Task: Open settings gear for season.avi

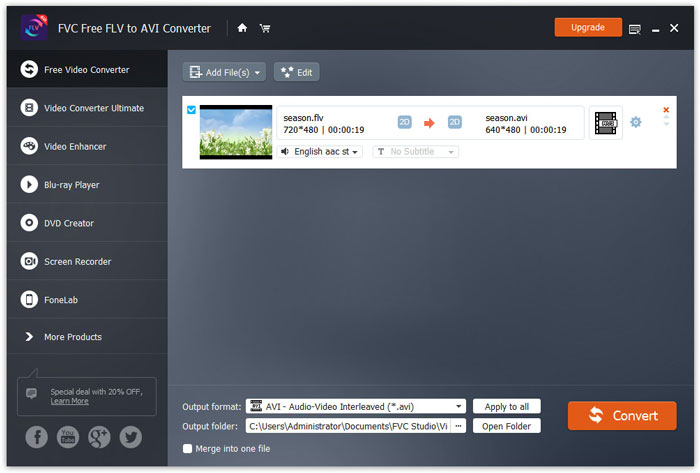Action: click(636, 122)
